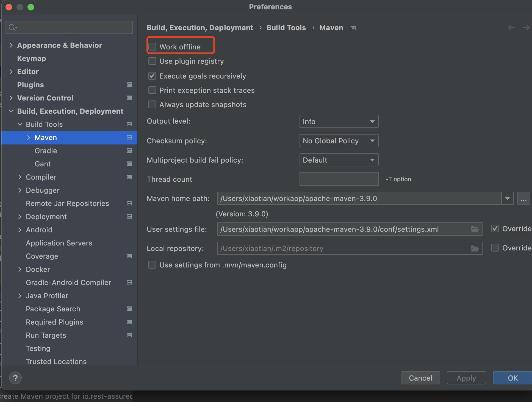The image size is (532, 402).
Task: Click the forward navigation arrow icon
Action: [x=526, y=27]
